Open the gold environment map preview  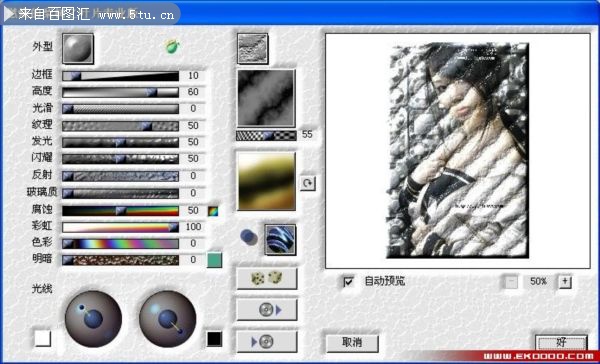266,181
